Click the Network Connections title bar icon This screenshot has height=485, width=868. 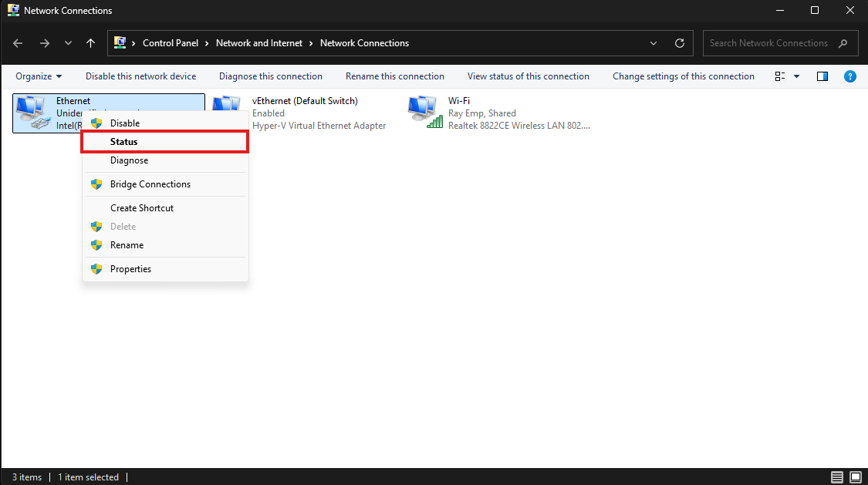13,10
